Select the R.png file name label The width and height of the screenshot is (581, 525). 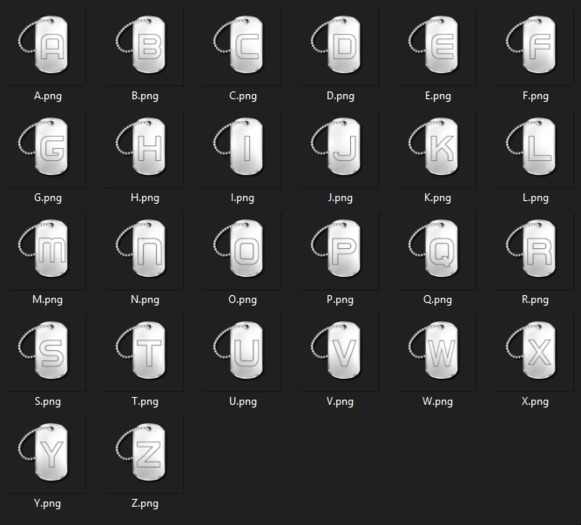pyautogui.click(x=535, y=300)
